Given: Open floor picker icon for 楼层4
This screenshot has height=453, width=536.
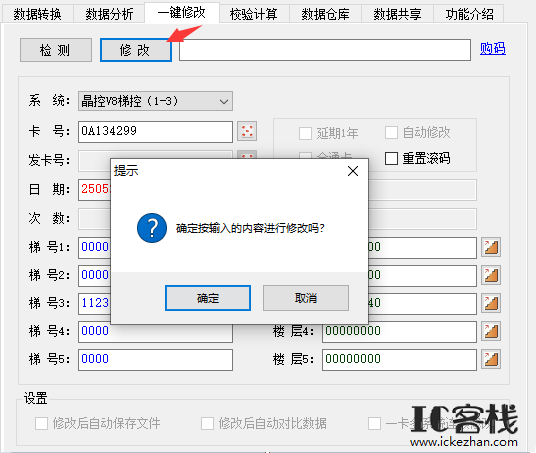Looking at the screenshot, I should coord(491,331).
